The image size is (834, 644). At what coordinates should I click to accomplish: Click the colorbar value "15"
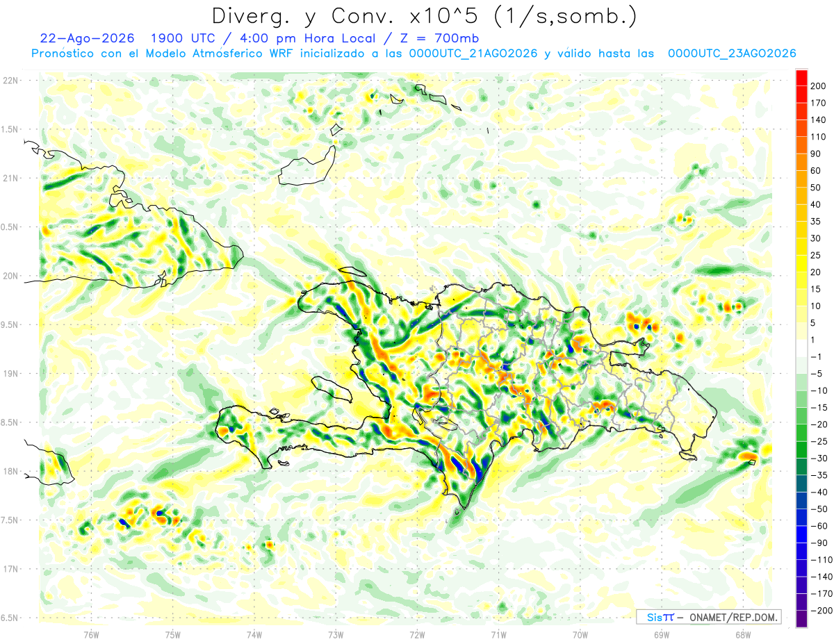[816, 289]
